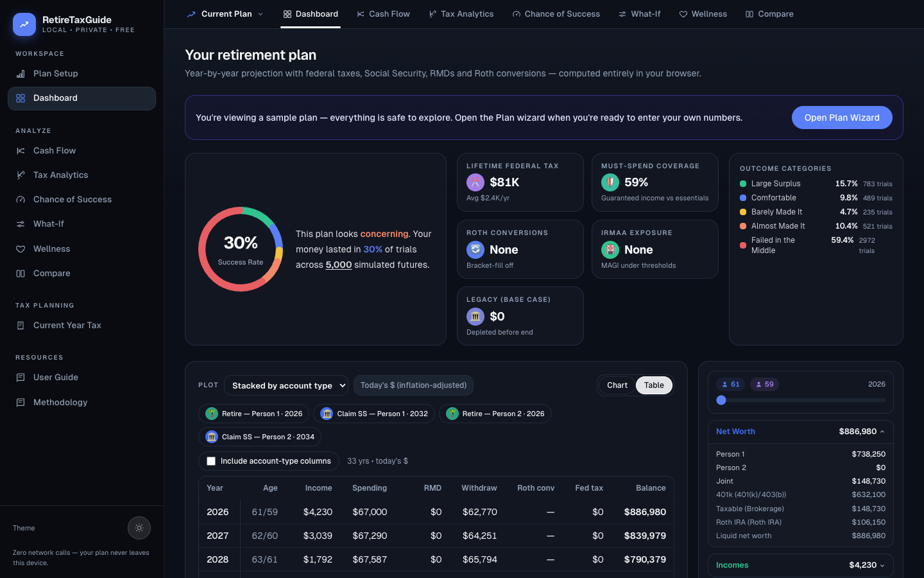
Task: Click the Must-Spend Coverage shield icon
Action: pos(610,182)
